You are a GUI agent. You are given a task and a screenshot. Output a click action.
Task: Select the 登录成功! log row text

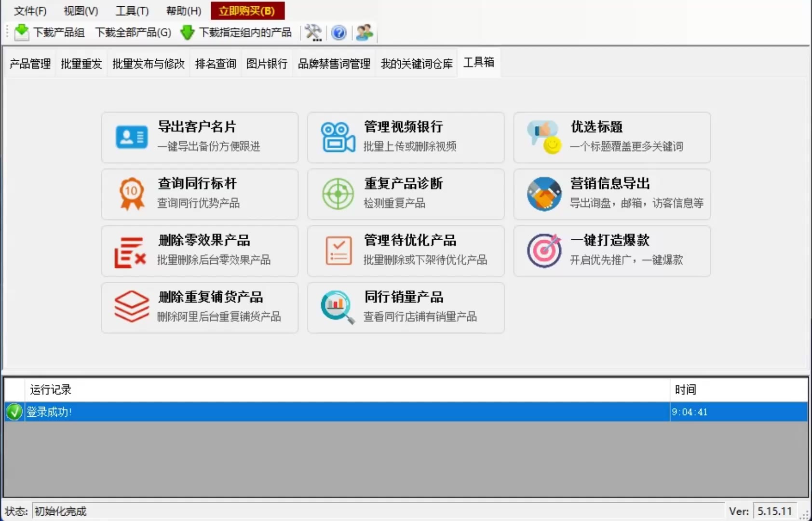(x=49, y=412)
